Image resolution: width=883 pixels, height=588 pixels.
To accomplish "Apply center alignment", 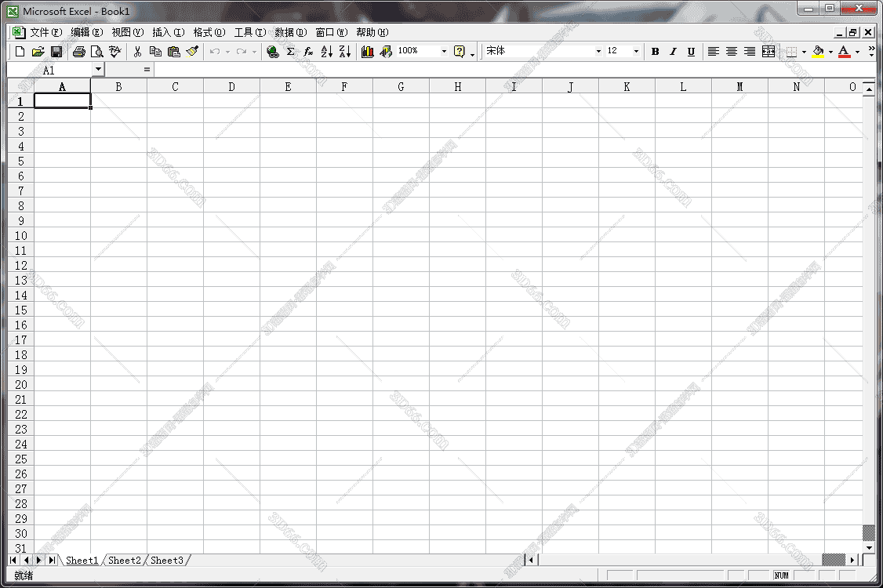I will coord(731,51).
